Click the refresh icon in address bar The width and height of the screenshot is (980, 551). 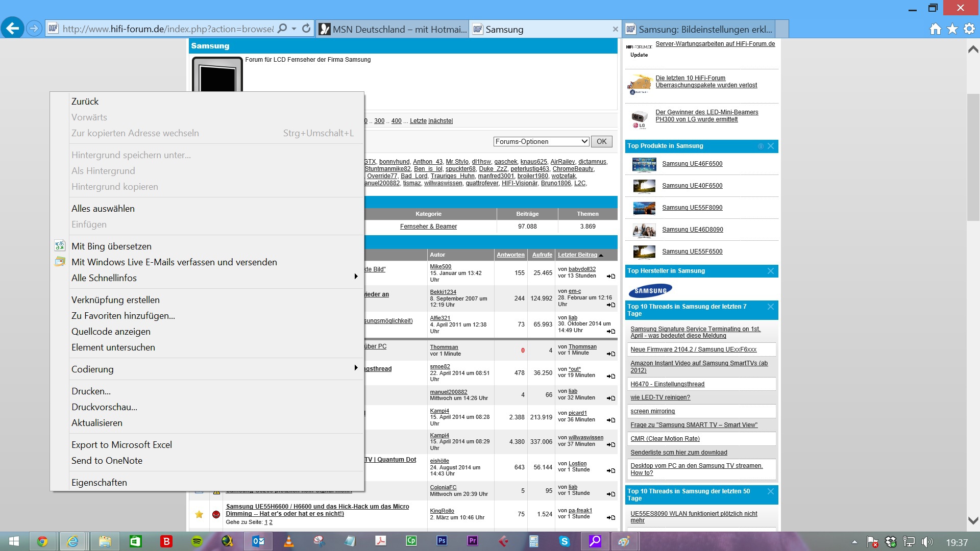[306, 29]
